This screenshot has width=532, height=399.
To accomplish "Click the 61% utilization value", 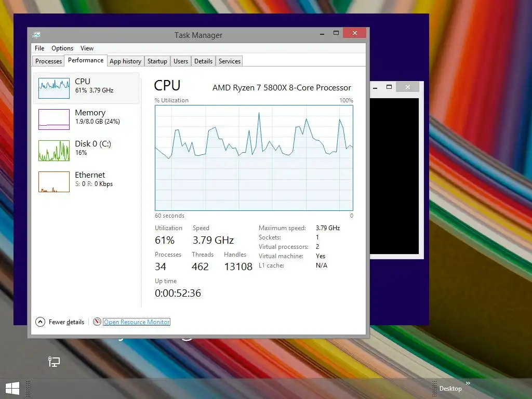I will coord(165,240).
